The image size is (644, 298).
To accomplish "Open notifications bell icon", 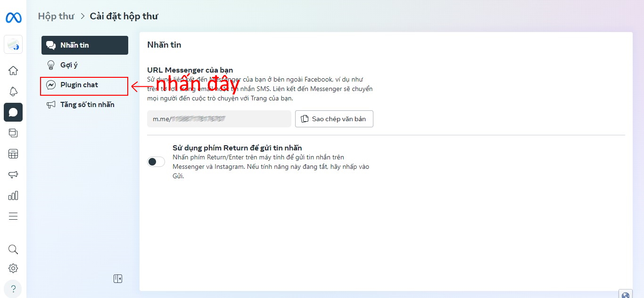I will click(13, 91).
